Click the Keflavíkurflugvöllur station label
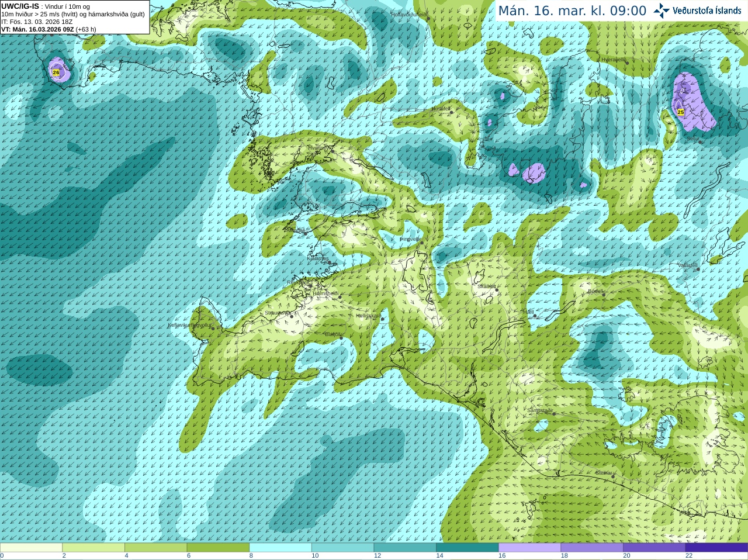748x560 pixels. pyautogui.click(x=189, y=325)
